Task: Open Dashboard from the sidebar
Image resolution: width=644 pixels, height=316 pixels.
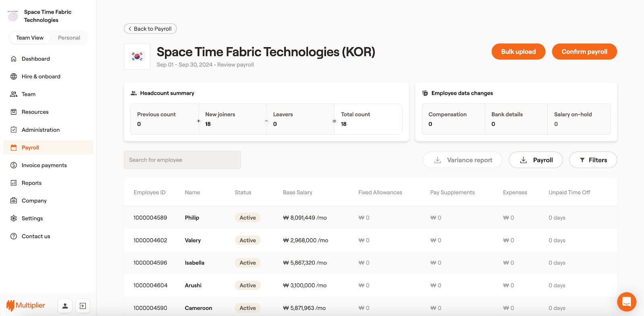Action: pos(48,59)
